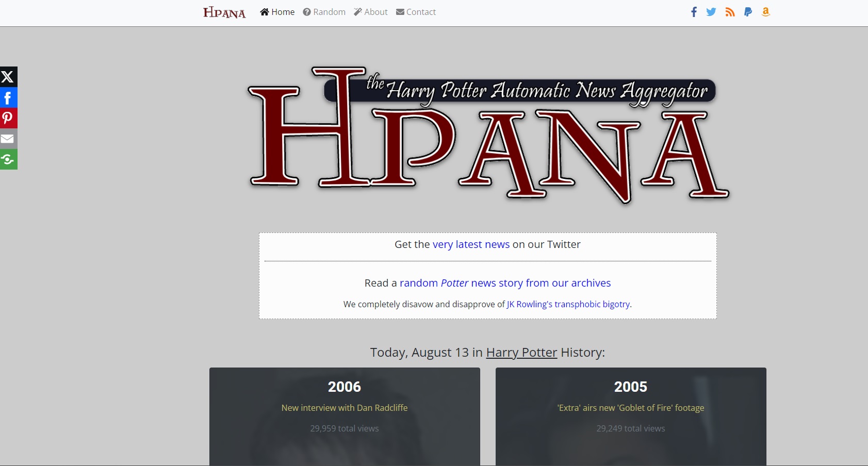
Task: Share page on X via sidebar
Action: (9, 77)
